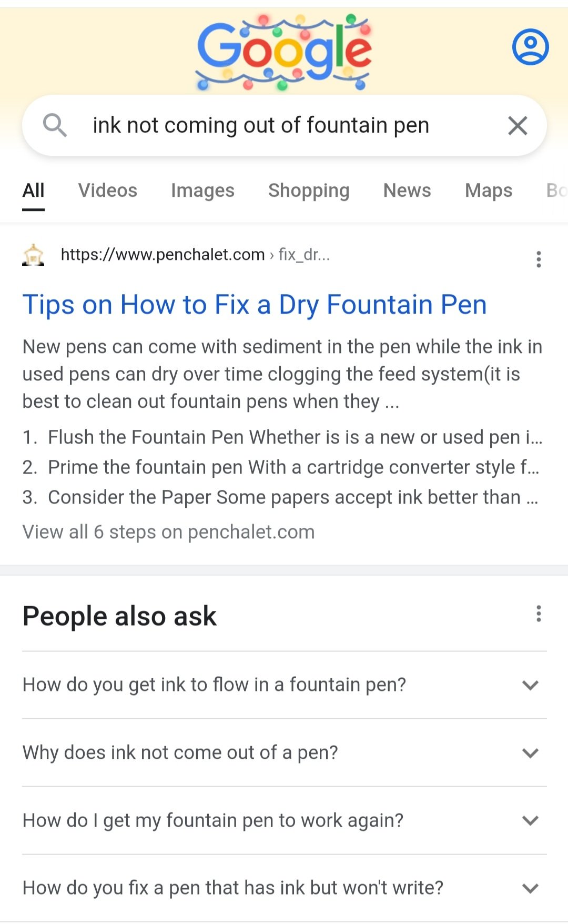
Task: Select the Maps tab
Action: click(x=489, y=190)
